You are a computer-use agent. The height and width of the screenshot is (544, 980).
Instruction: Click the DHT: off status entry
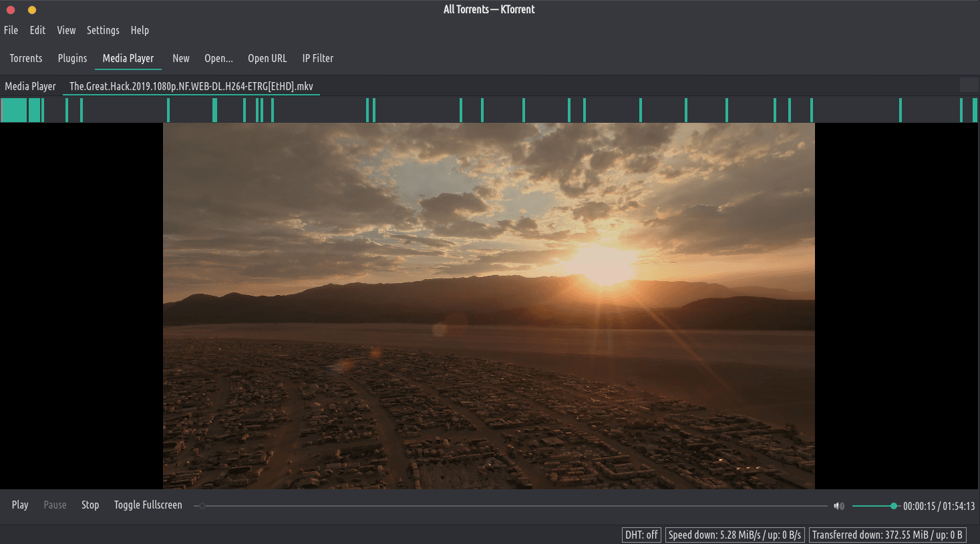tap(641, 535)
